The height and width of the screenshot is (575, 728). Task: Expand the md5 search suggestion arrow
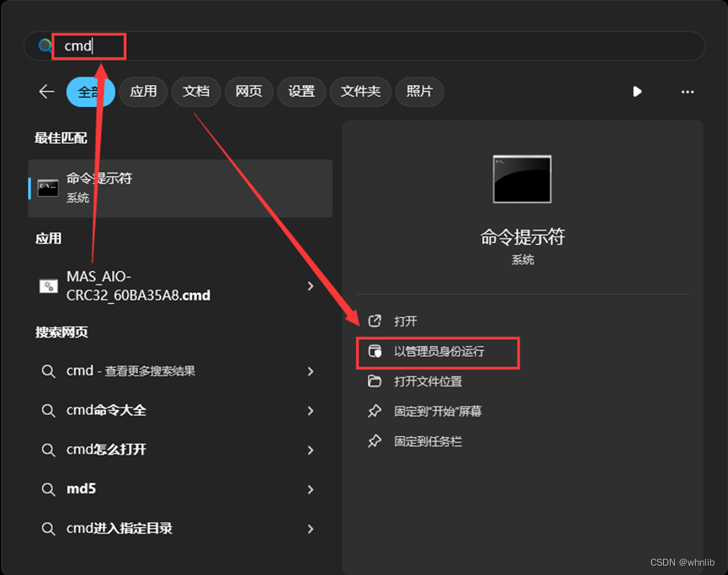[311, 489]
